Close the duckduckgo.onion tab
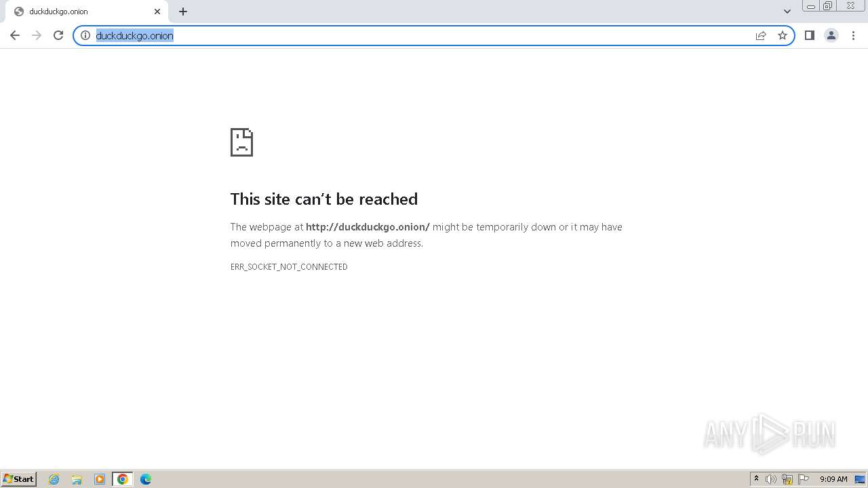The width and height of the screenshot is (868, 488). [x=157, y=12]
